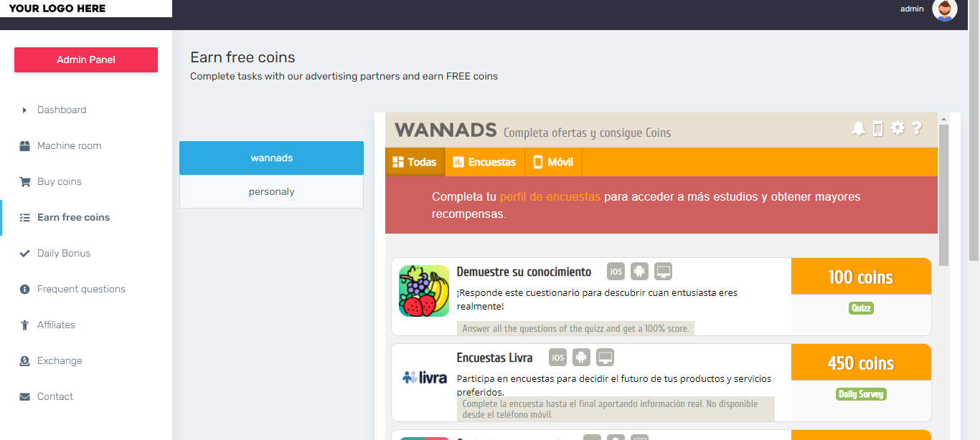
Task: Click the Wannads help question mark
Action: [x=917, y=128]
